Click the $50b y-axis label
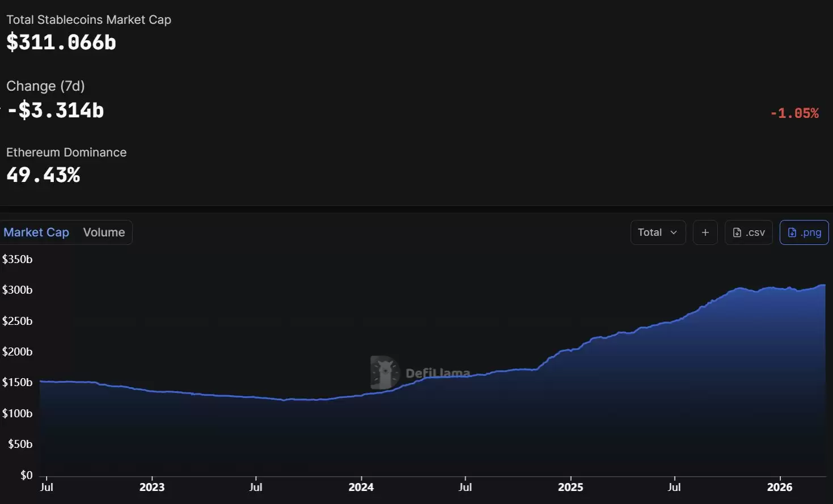This screenshot has height=504, width=833. tap(20, 444)
